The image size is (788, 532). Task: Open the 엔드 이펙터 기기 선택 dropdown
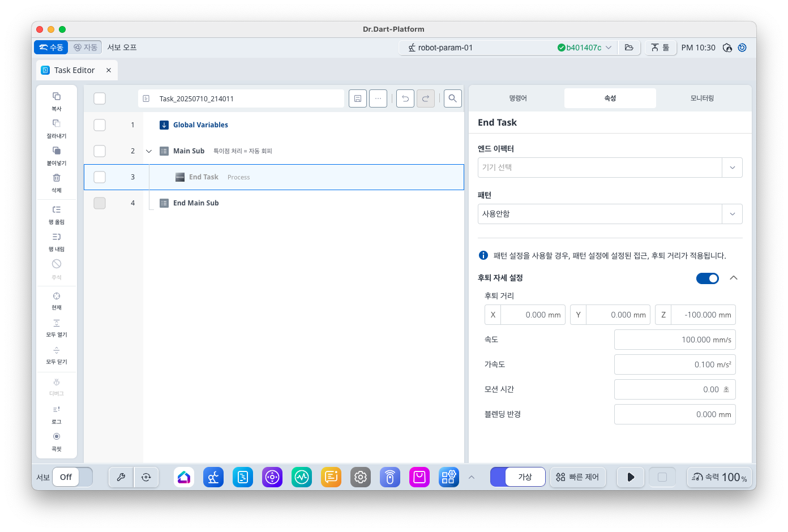pyautogui.click(x=610, y=167)
